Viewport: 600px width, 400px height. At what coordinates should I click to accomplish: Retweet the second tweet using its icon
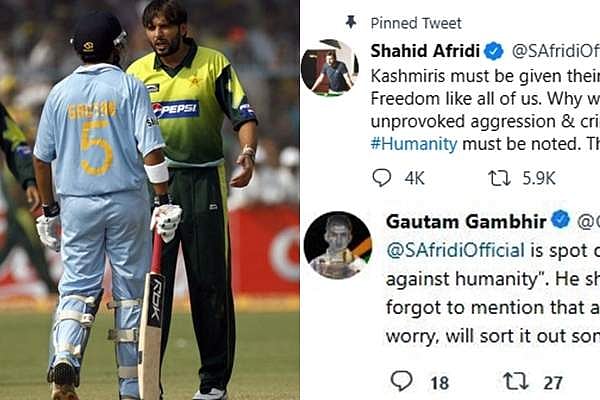[515, 381]
